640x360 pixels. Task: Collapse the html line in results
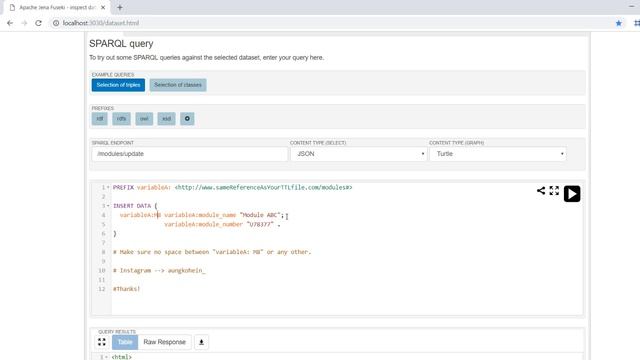(x=107, y=357)
